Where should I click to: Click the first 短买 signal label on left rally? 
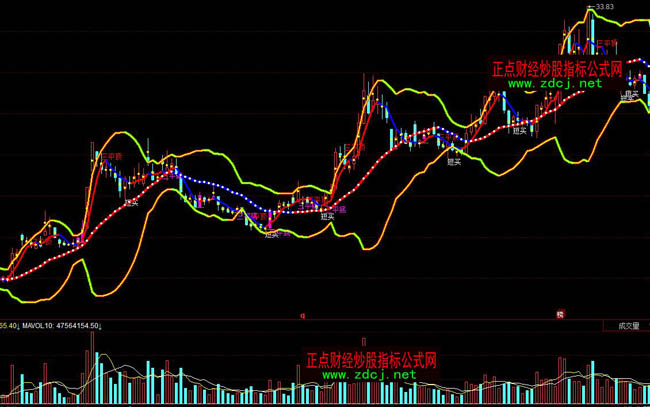click(x=131, y=202)
